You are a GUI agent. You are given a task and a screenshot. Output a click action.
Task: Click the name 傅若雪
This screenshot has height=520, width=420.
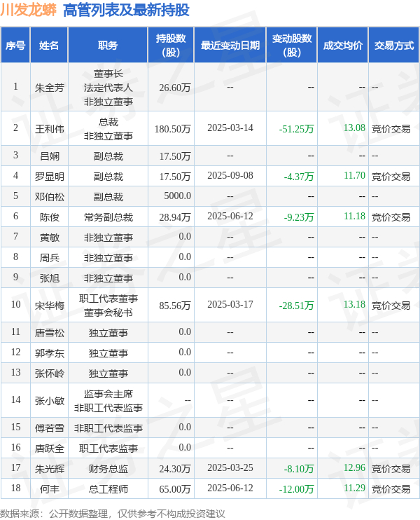click(50, 427)
